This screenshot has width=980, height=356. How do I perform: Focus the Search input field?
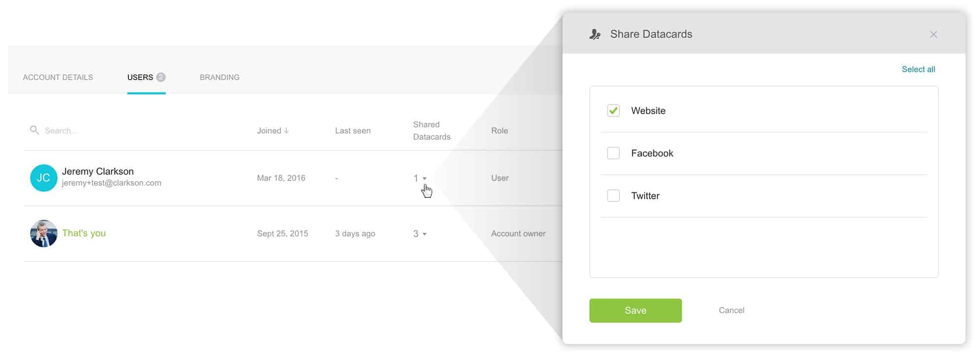(x=123, y=131)
